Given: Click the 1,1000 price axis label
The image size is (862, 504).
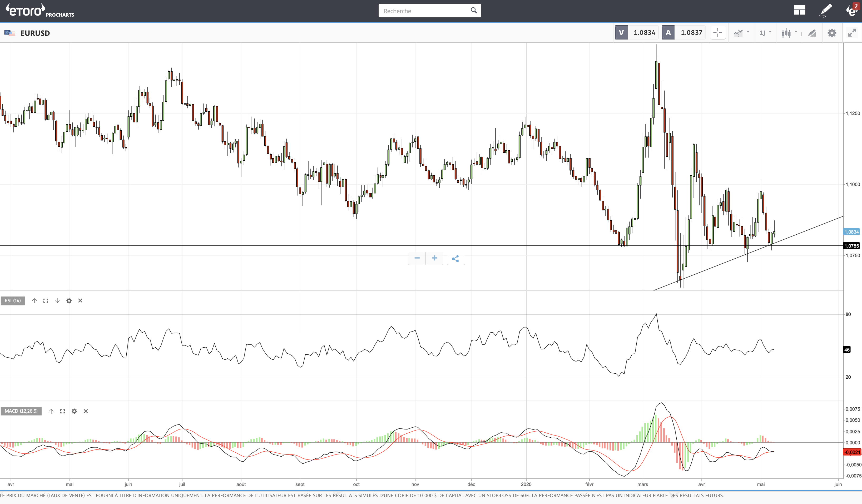Looking at the screenshot, I should (x=853, y=184).
